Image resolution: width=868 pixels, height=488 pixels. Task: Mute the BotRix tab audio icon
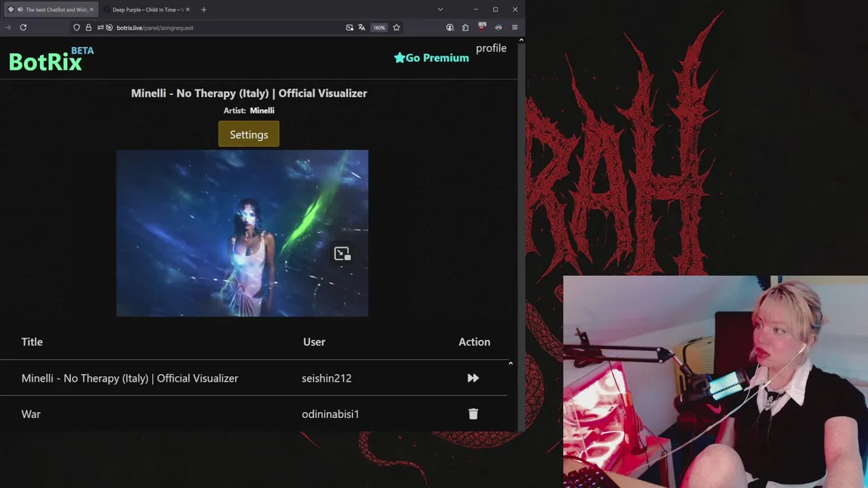tap(20, 9)
